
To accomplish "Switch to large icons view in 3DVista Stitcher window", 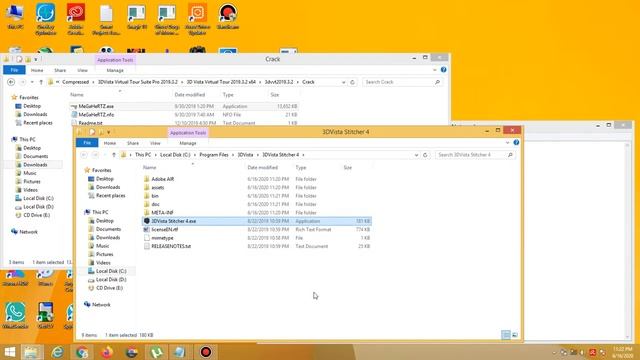I will point(515,335).
